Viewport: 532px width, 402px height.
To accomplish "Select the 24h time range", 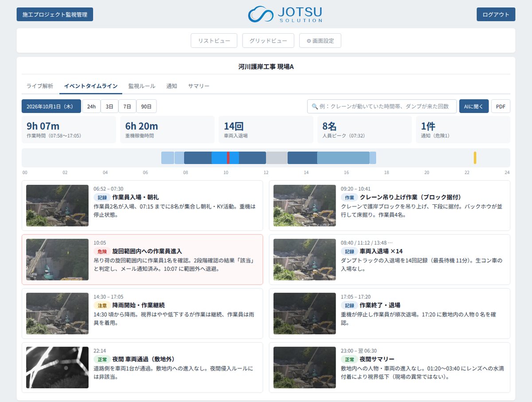I will [x=91, y=106].
